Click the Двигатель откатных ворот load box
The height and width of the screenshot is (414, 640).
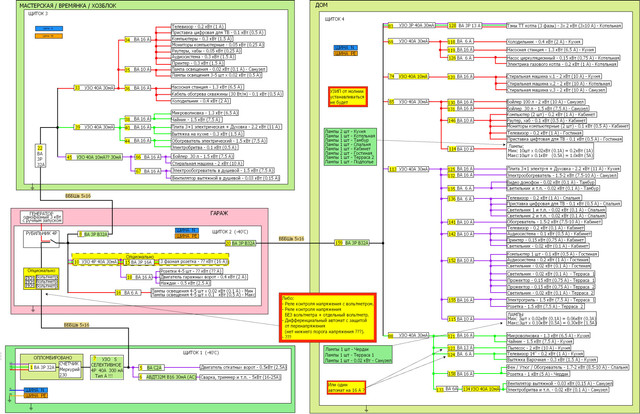tap(243, 367)
